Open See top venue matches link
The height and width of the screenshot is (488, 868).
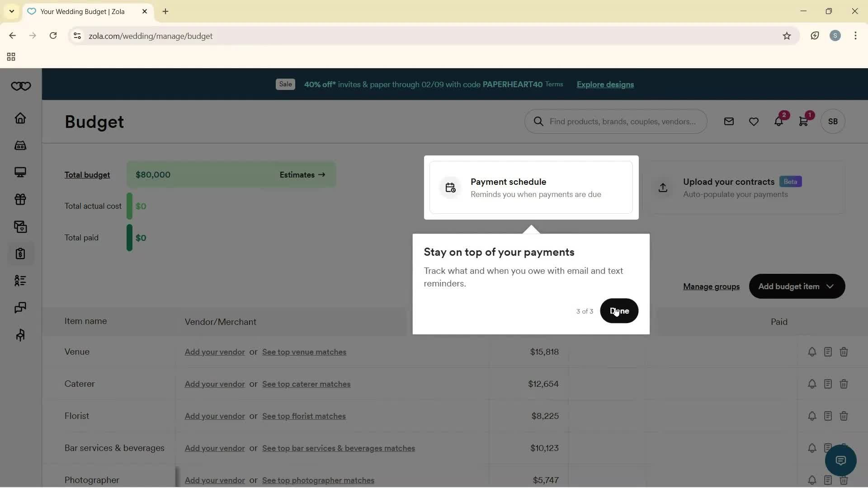(x=304, y=352)
